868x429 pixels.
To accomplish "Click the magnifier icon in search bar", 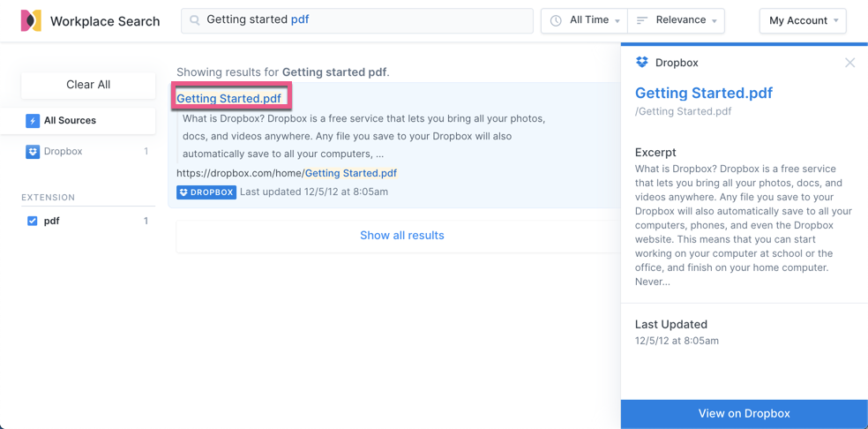I will (194, 20).
